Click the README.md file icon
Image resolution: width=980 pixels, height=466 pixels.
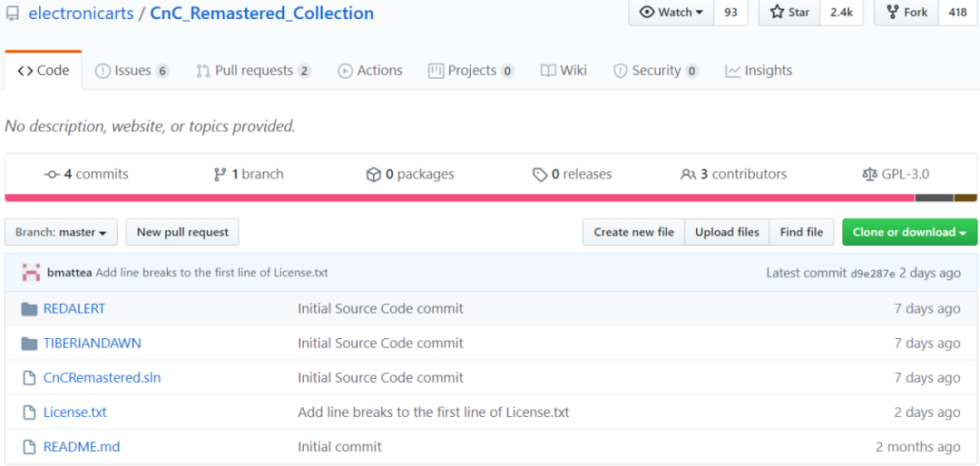[x=29, y=447]
